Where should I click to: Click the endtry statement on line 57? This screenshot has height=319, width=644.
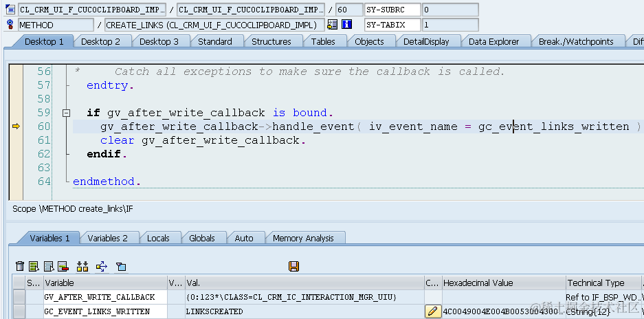(110, 85)
